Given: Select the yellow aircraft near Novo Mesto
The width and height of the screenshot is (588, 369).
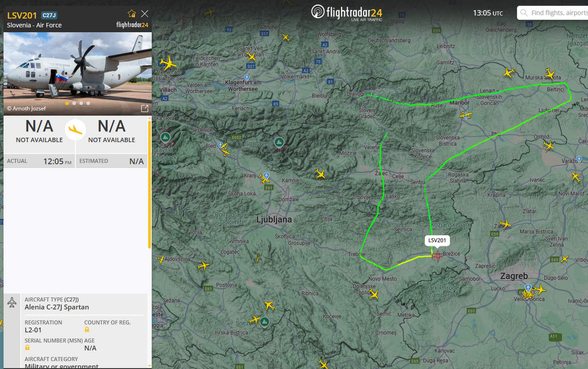Looking at the screenshot, I should pyautogui.click(x=374, y=294).
